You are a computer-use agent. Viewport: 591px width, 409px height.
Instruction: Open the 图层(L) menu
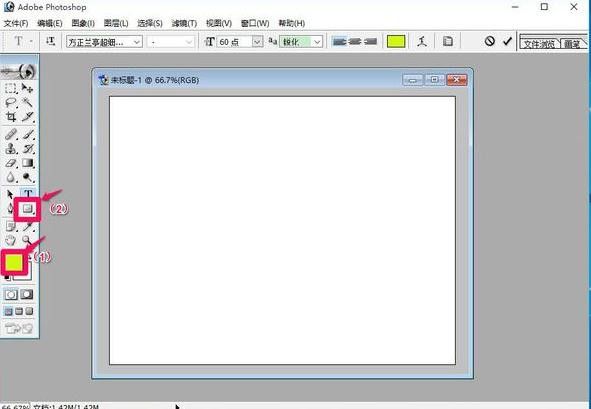(x=116, y=23)
